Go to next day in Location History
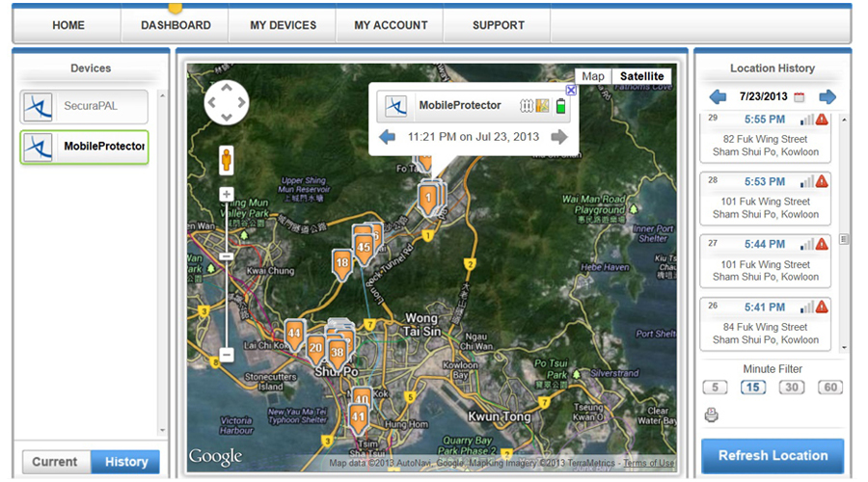This screenshot has height=482, width=868. point(827,97)
